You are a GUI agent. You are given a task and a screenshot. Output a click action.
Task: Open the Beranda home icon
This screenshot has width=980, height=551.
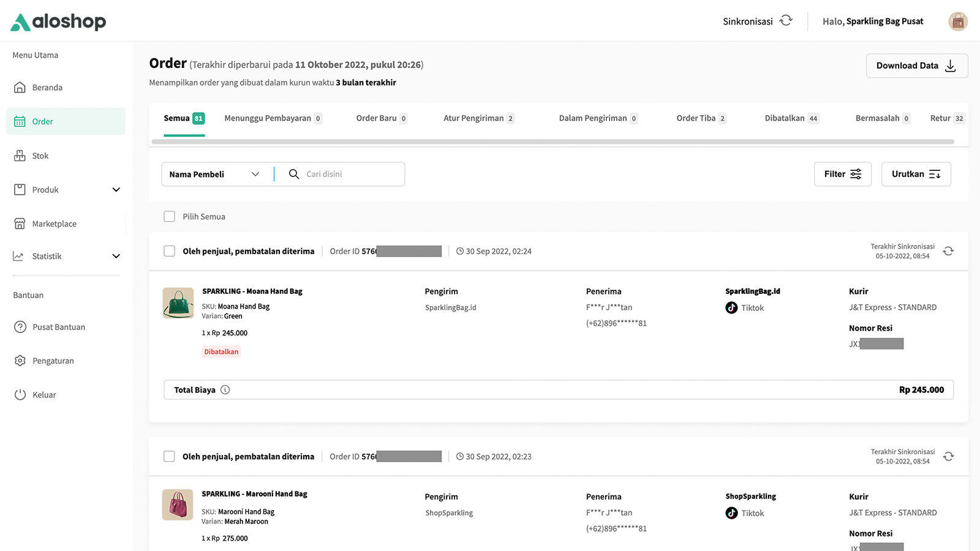(x=20, y=87)
